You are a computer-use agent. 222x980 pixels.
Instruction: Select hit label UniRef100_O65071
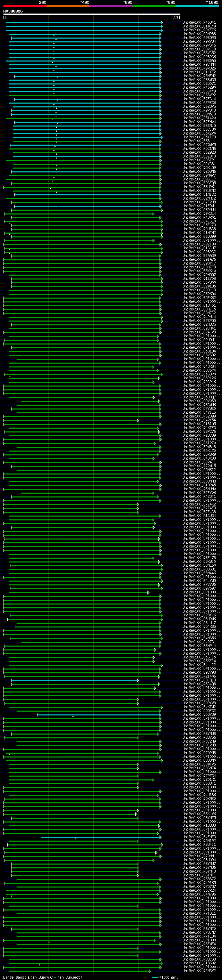(199, 84)
